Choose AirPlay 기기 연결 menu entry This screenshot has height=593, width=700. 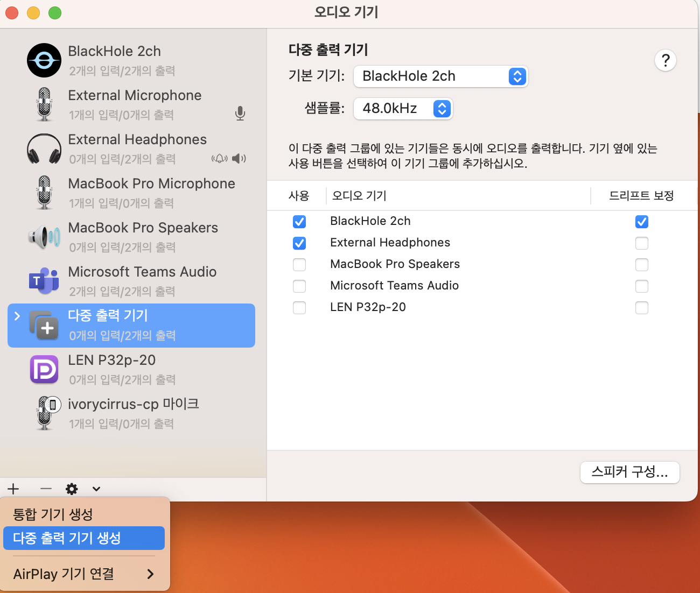pyautogui.click(x=84, y=574)
